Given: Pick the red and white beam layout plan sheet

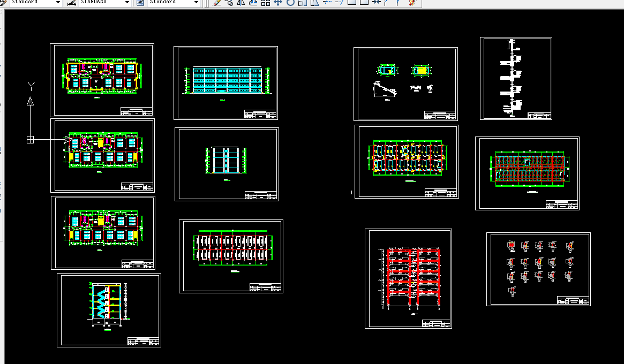Looking at the screenshot, I should pos(231,256).
